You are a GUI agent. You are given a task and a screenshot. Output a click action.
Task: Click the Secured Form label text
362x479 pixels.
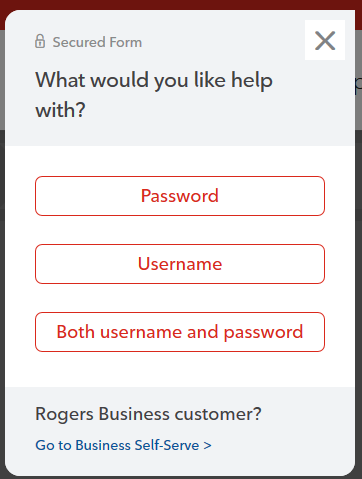click(97, 42)
